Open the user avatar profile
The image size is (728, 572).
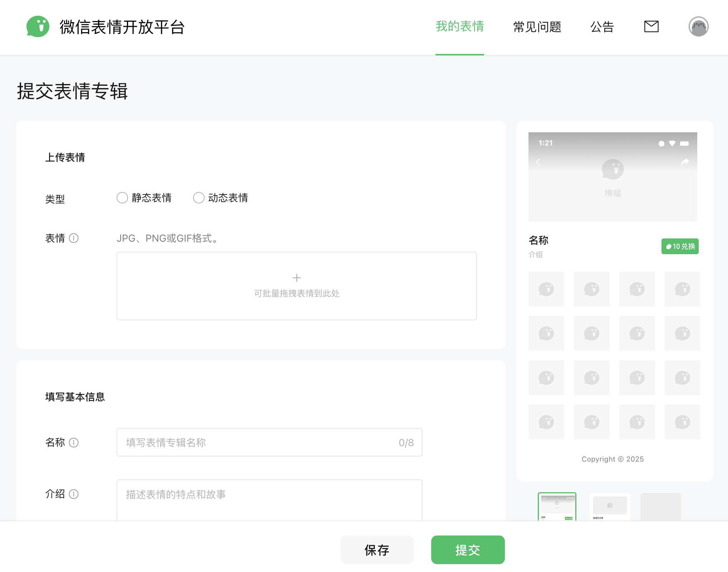pos(698,26)
